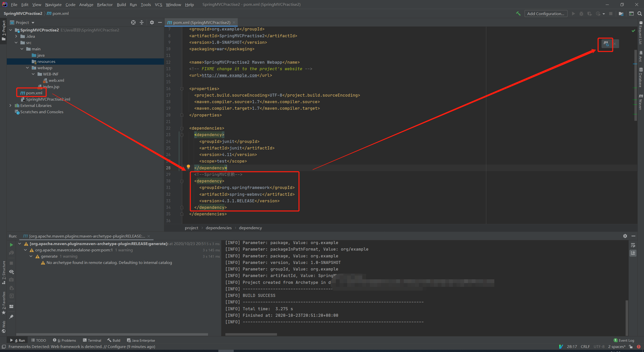
Task: Open Project panel settings gear
Action: point(152,22)
